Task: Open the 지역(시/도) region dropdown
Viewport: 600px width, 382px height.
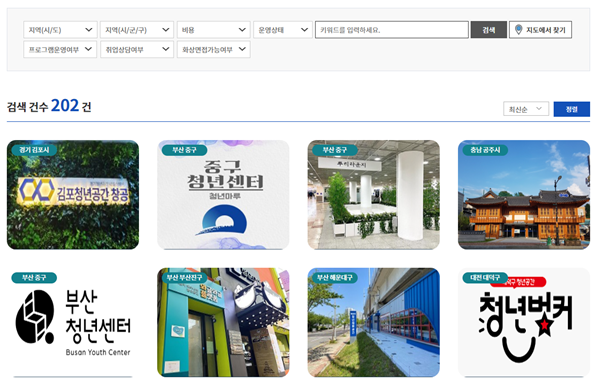Action: (x=60, y=30)
